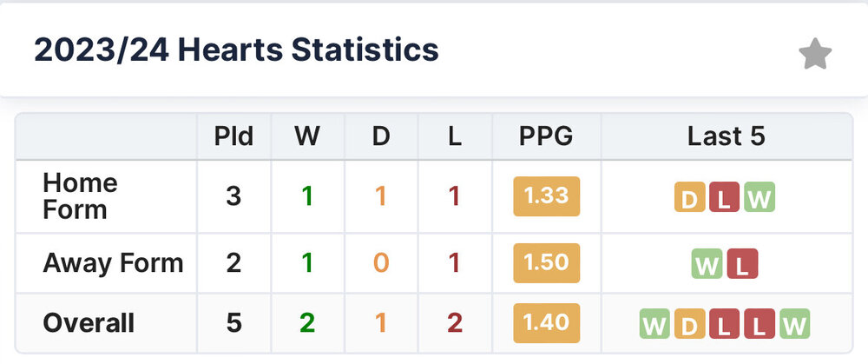Click the Away Form loss badge
Image resolution: width=868 pixels, height=364 pixels.
742,263
